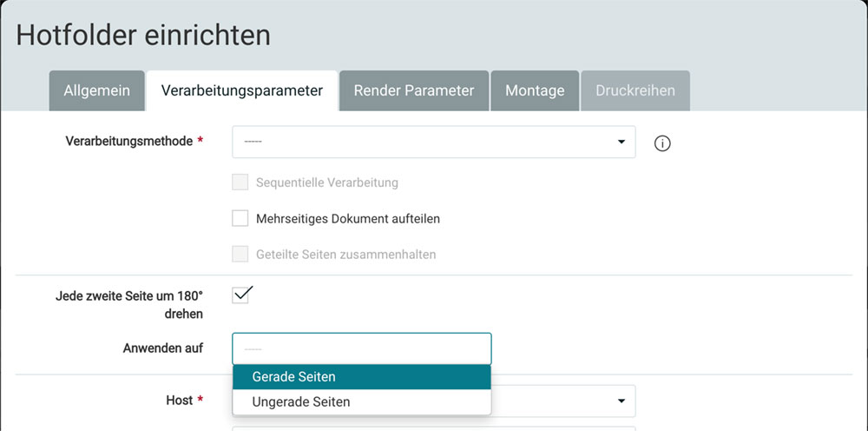Pick the Ungerade Seiten option
This screenshot has width=868, height=431.
[361, 402]
